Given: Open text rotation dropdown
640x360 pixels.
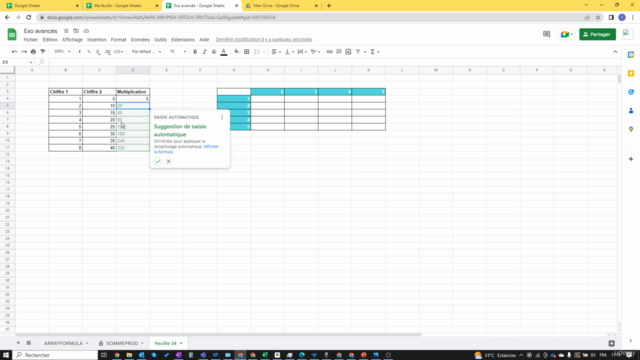Looking at the screenshot, I should (315, 52).
